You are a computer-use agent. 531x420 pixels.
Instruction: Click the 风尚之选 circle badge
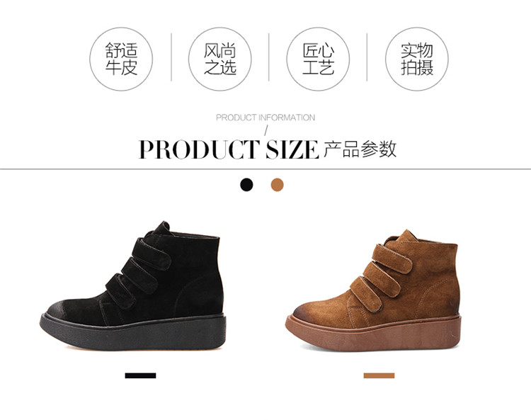219,59
